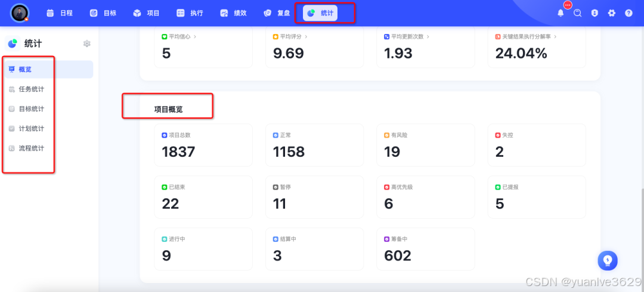Click the 已提报 green icon
This screenshot has width=644, height=292.
pyautogui.click(x=498, y=187)
